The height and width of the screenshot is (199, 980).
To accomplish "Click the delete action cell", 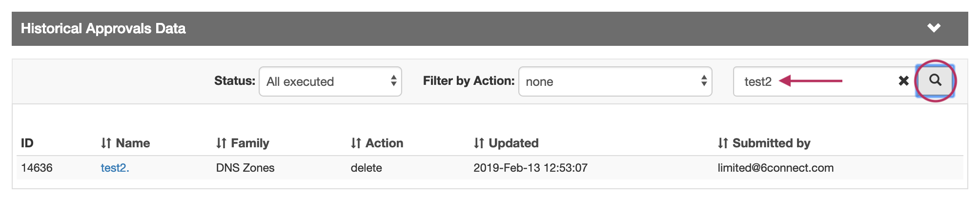I will click(x=366, y=168).
